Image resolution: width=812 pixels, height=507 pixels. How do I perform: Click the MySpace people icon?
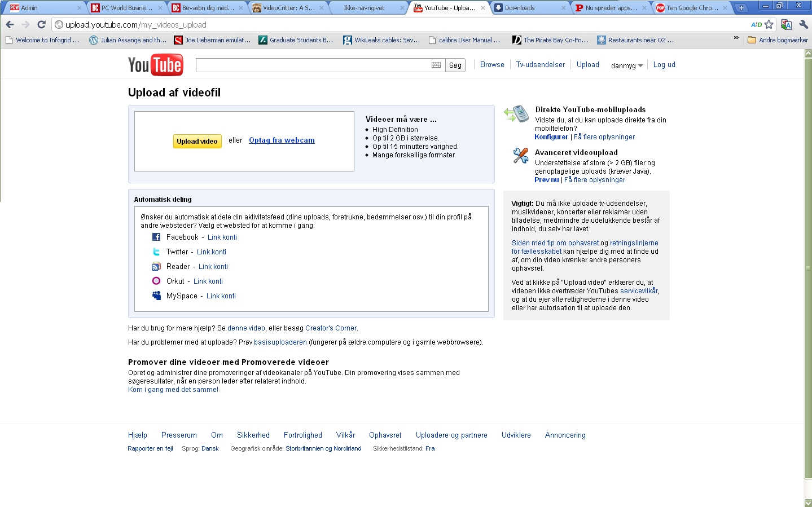click(x=156, y=296)
